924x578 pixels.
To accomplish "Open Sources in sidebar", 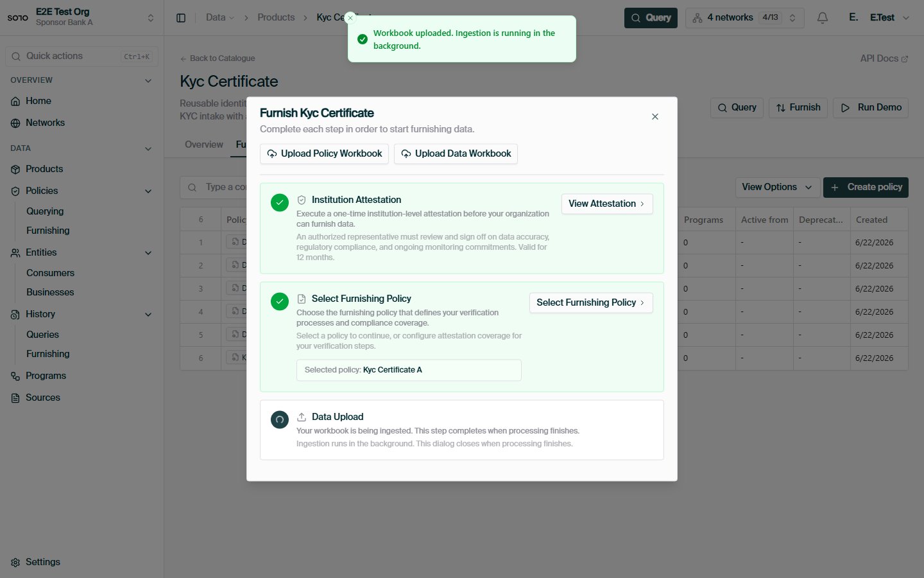I will click(43, 398).
